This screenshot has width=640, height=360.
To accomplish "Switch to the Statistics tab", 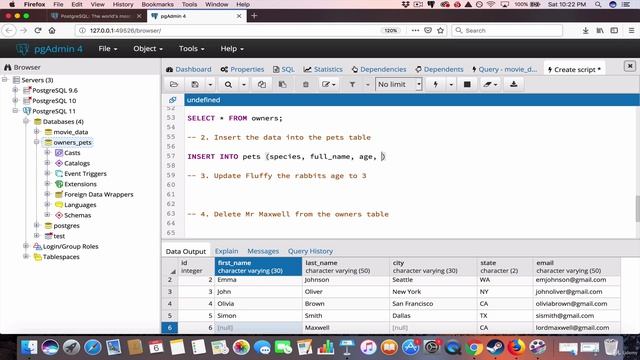I will click(323, 69).
